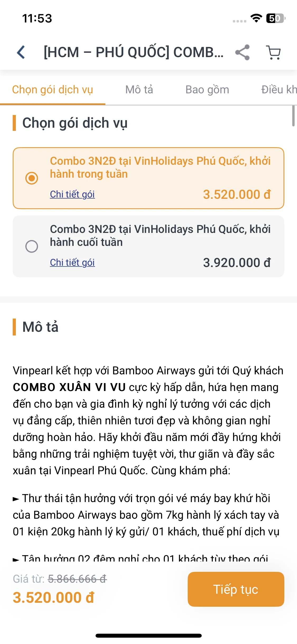The width and height of the screenshot is (297, 644).
Task: Open the shopping cart icon
Action: [x=274, y=52]
